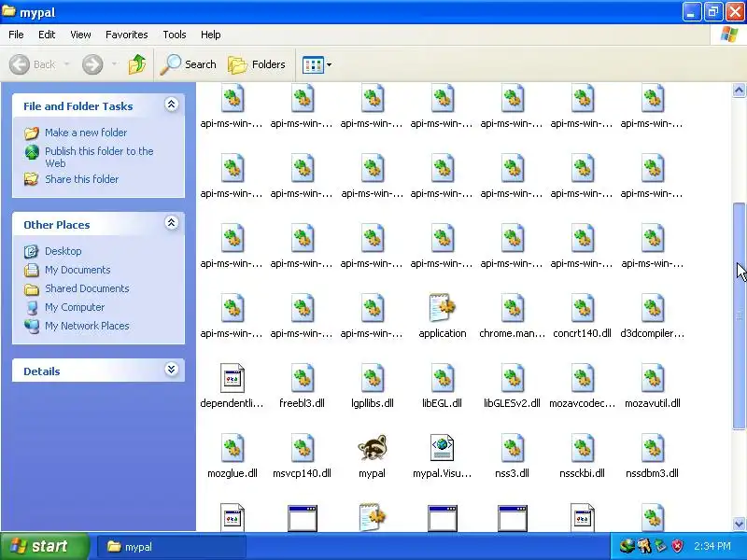Click the Start button
Screen dimensions: 747x560
click(x=44, y=546)
